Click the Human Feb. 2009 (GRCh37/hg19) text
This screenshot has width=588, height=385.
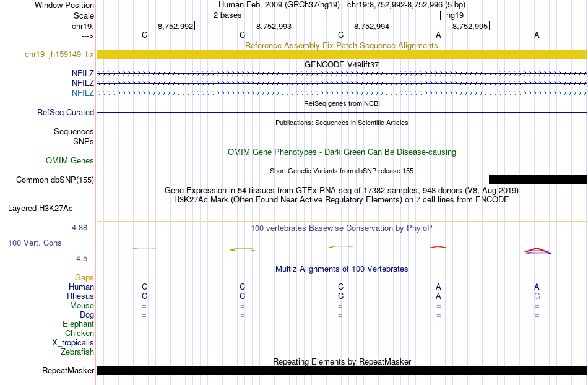pos(279,5)
